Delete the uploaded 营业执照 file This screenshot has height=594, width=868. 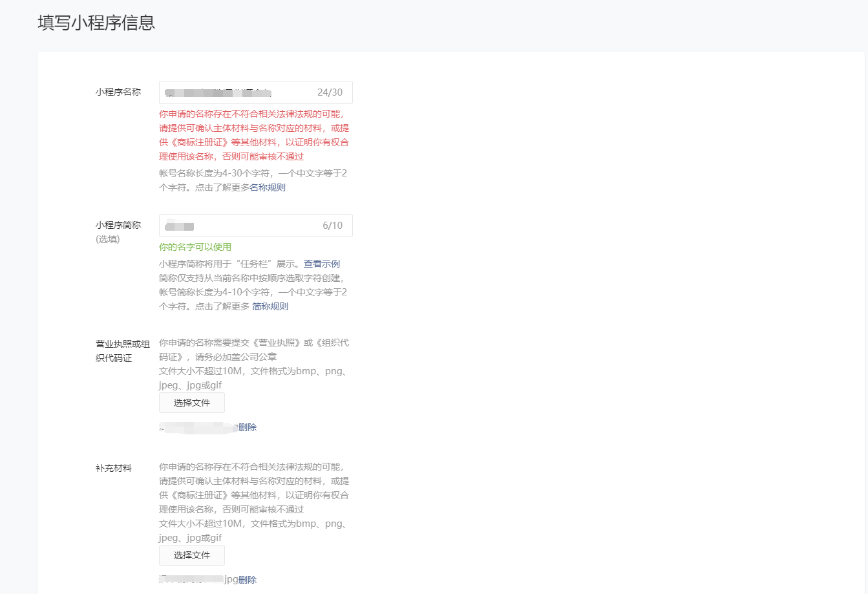coord(248,427)
